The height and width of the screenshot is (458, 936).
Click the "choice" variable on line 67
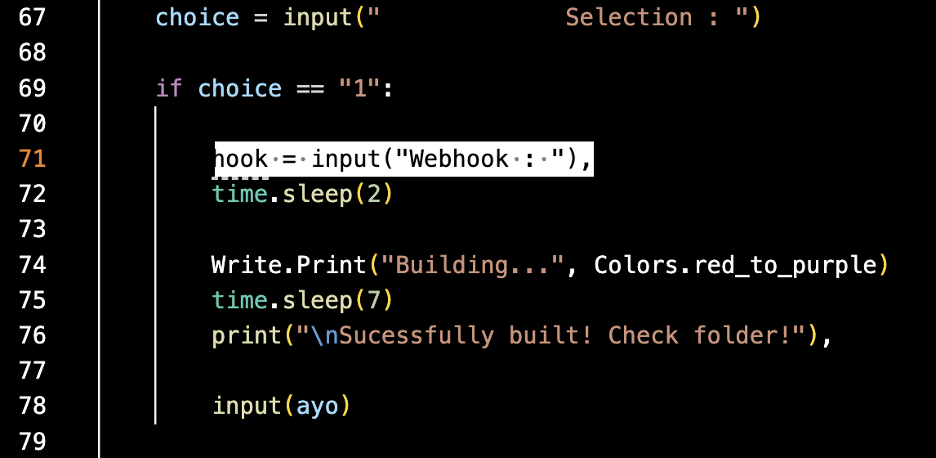pyautogui.click(x=197, y=18)
